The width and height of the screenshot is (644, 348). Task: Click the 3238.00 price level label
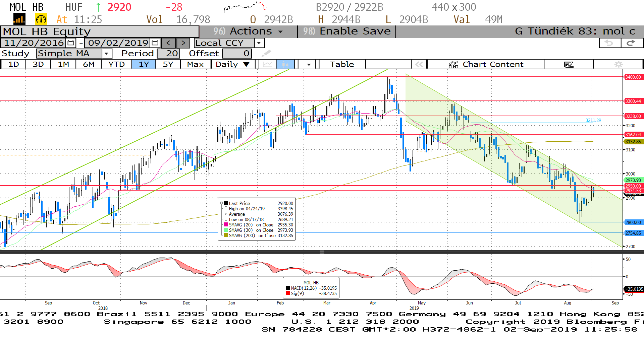pyautogui.click(x=633, y=116)
